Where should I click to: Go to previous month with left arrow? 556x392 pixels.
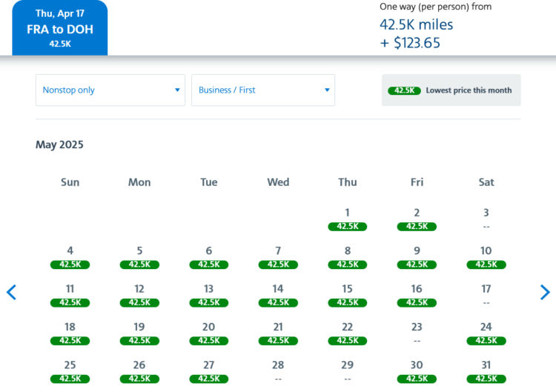point(11,292)
